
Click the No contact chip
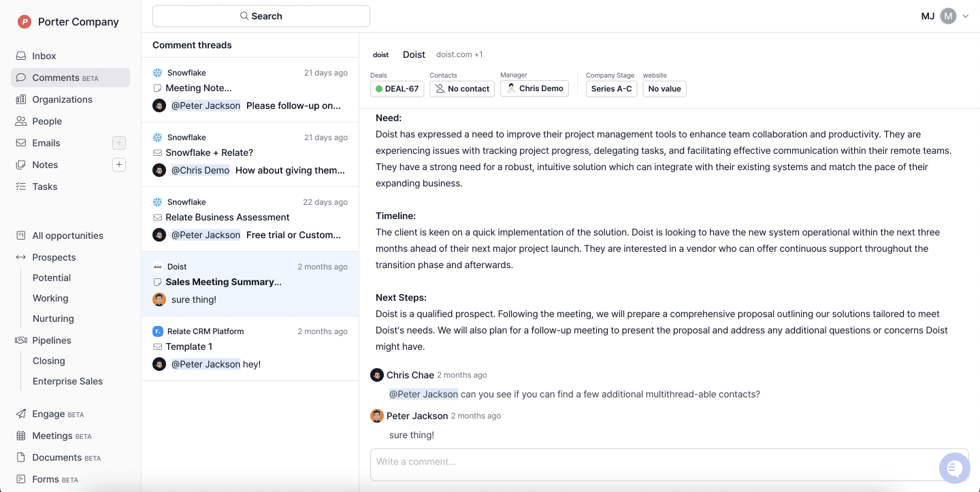tap(462, 88)
